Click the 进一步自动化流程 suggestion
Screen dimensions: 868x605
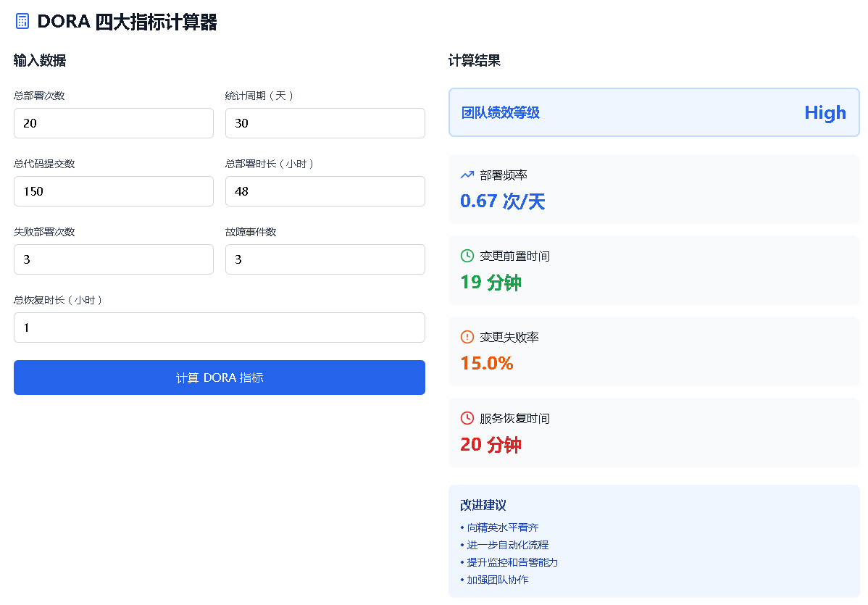tap(508, 545)
